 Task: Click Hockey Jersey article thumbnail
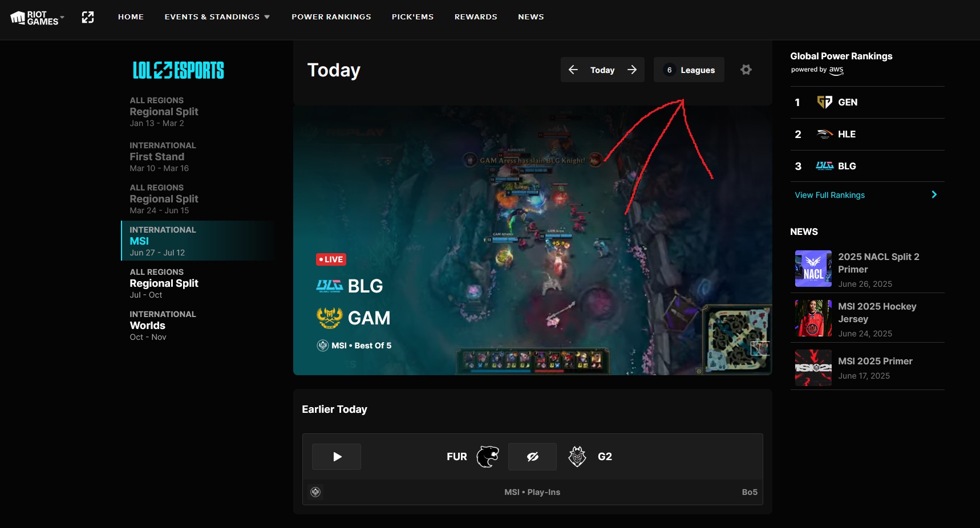[x=813, y=318]
